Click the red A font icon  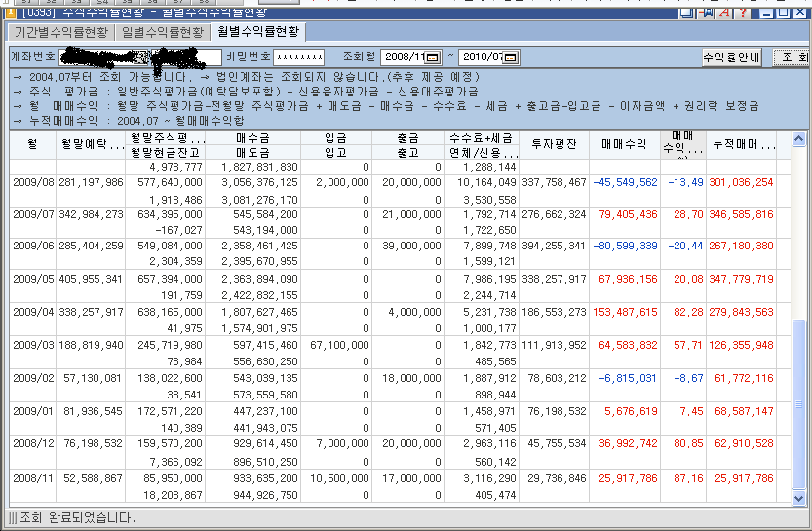point(724,12)
